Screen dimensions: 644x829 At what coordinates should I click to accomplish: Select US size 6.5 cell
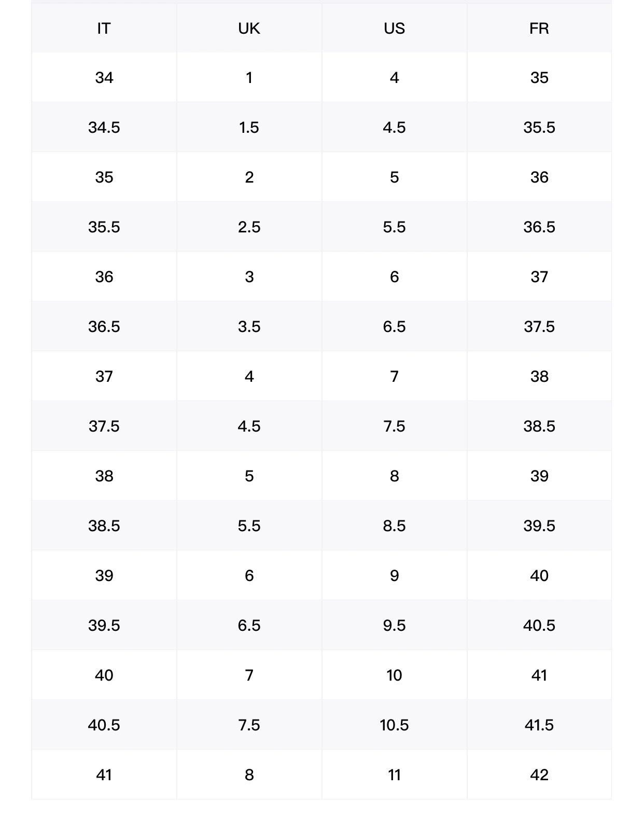tap(394, 327)
